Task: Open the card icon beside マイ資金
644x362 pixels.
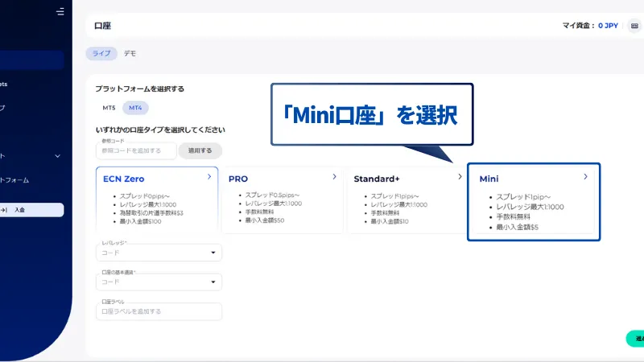Action: click(634, 26)
